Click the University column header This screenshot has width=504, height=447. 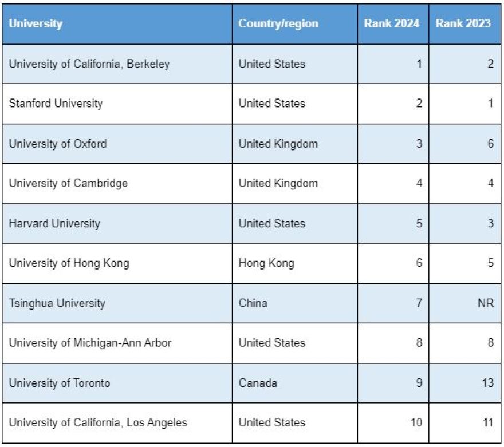[36, 24]
